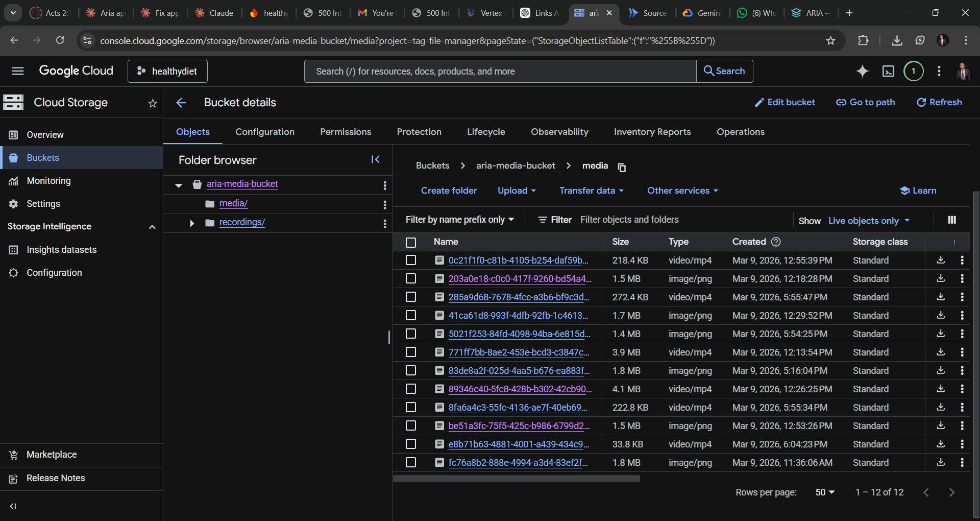Open more actions for recordings/ folder
This screenshot has height=521, width=980.
[385, 223]
